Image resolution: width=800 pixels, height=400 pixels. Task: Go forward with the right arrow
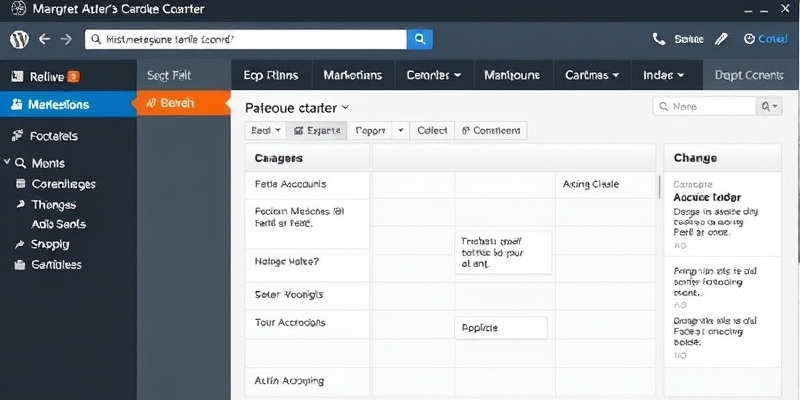[66, 39]
